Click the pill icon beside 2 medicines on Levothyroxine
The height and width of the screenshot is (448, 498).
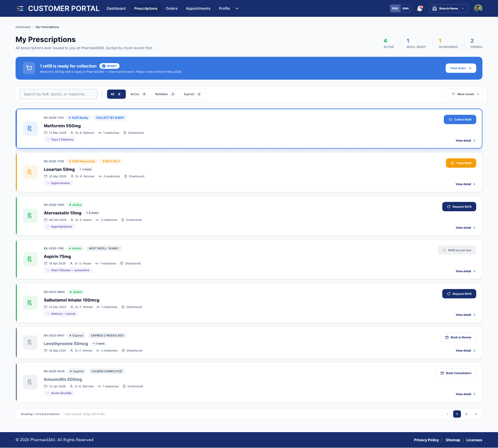[98, 351]
